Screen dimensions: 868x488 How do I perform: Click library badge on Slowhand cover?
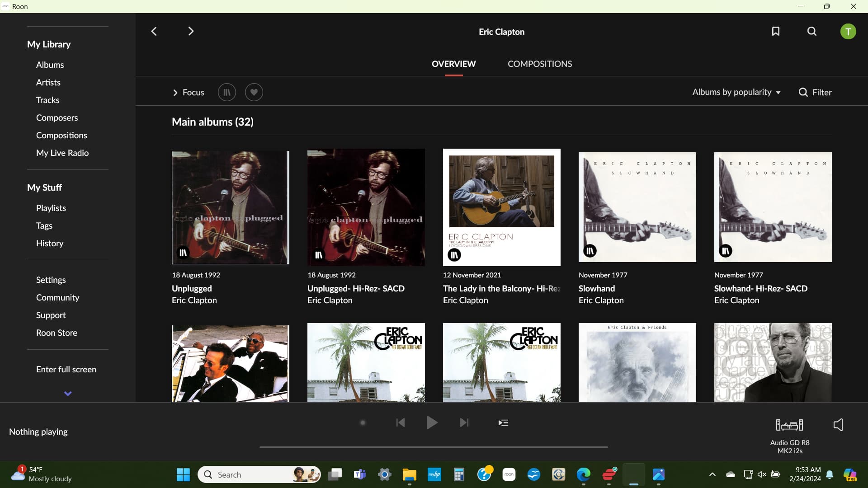[590, 251]
